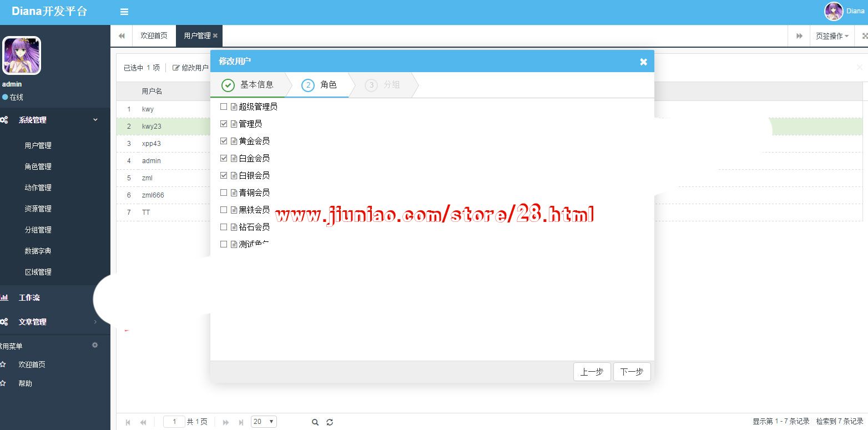This screenshot has width=868, height=430.
Task: Open the 页签操作 dropdown
Action: tap(832, 36)
